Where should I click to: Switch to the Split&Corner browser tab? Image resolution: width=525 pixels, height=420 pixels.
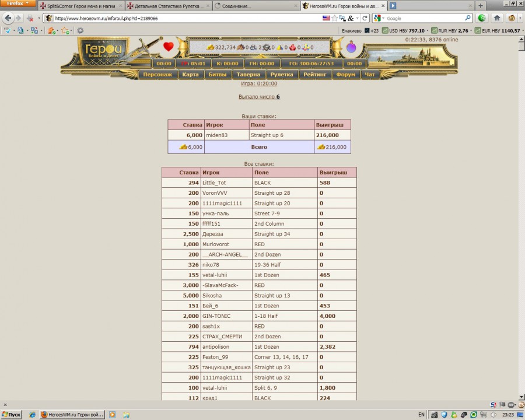(x=81, y=6)
